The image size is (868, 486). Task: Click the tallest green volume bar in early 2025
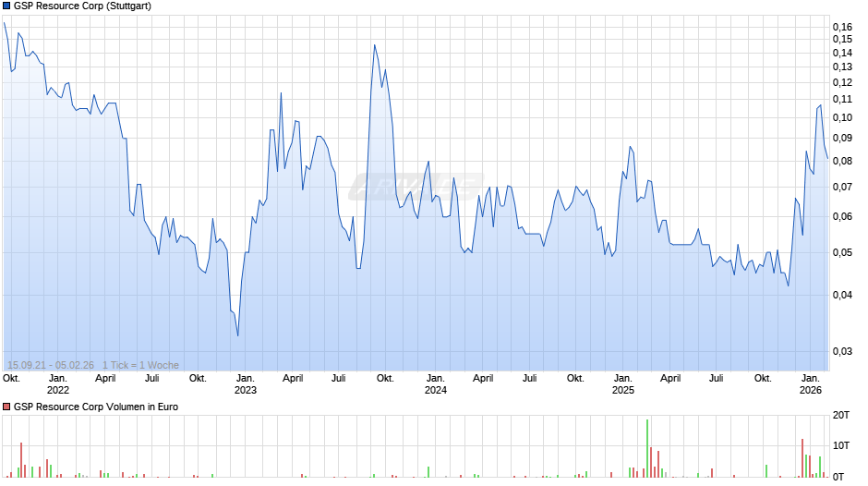(647, 448)
